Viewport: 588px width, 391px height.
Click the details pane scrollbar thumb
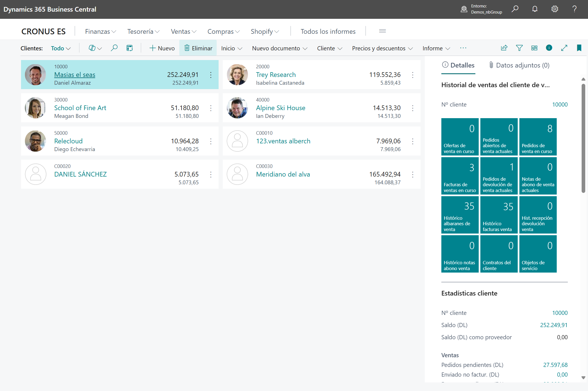[583, 138]
